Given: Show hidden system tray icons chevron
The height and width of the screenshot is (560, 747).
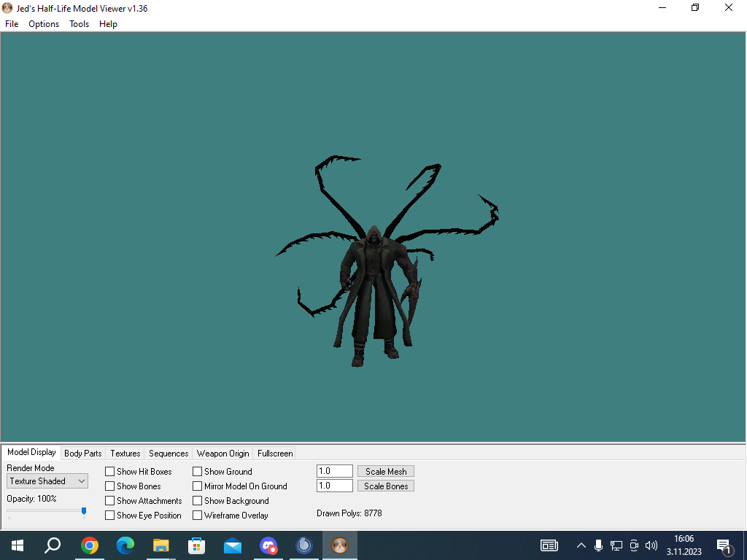Looking at the screenshot, I should [x=581, y=545].
